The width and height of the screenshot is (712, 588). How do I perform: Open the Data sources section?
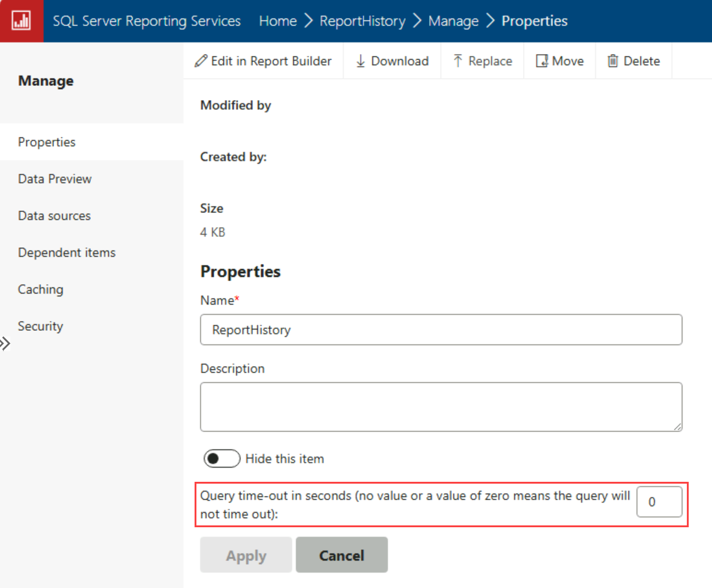[55, 215]
